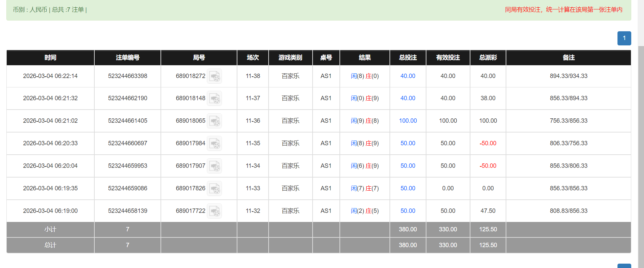Select order number 523244663398
Screen dimensions: 644x268
click(x=128, y=76)
